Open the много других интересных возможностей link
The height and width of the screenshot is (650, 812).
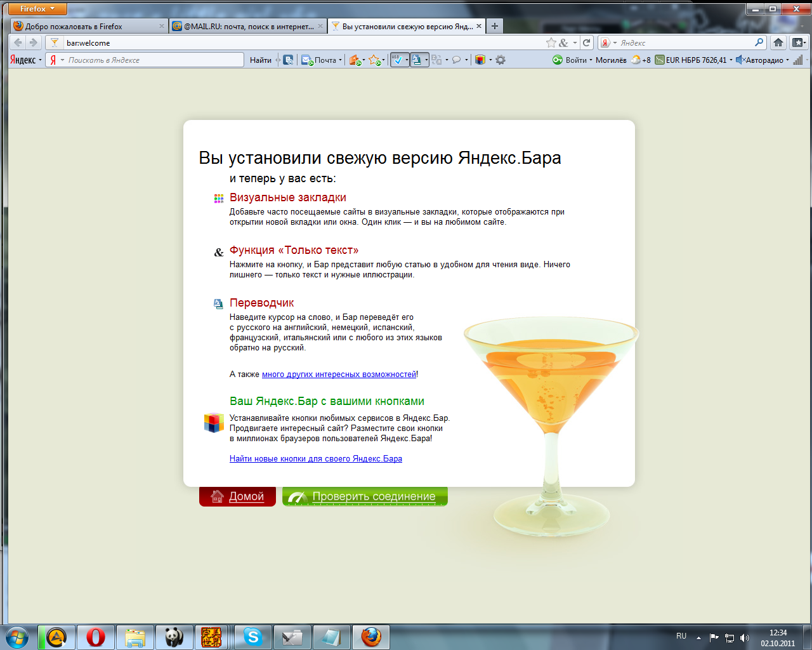[x=339, y=374]
